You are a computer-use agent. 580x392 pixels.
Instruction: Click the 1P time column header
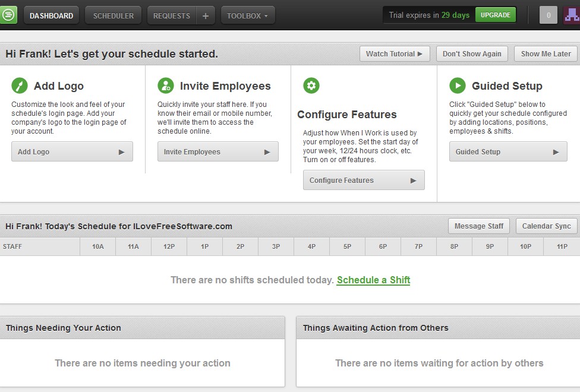click(x=204, y=246)
